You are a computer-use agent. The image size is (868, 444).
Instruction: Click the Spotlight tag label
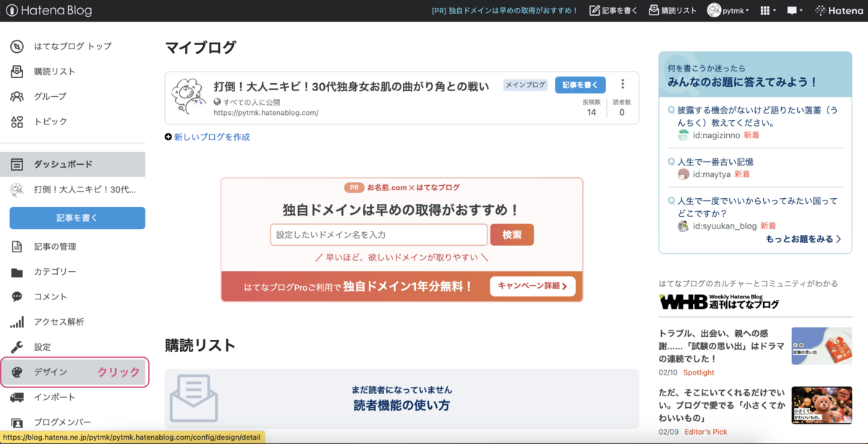point(699,372)
